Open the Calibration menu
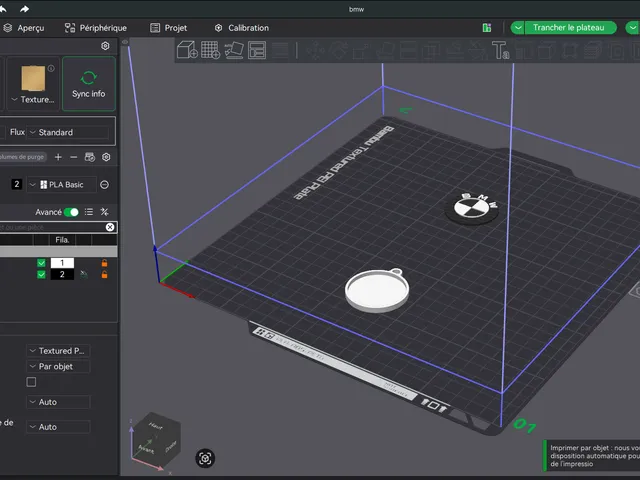Image resolution: width=640 pixels, height=480 pixels. point(242,28)
